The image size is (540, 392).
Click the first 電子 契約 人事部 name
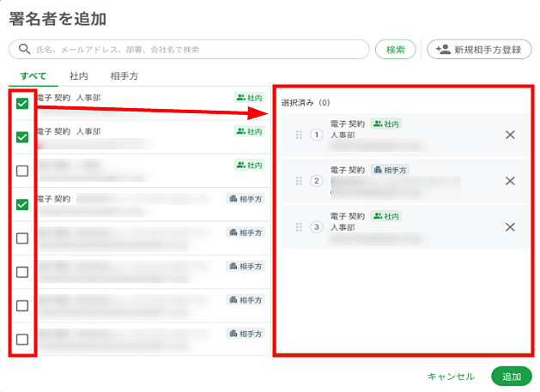pos(69,98)
